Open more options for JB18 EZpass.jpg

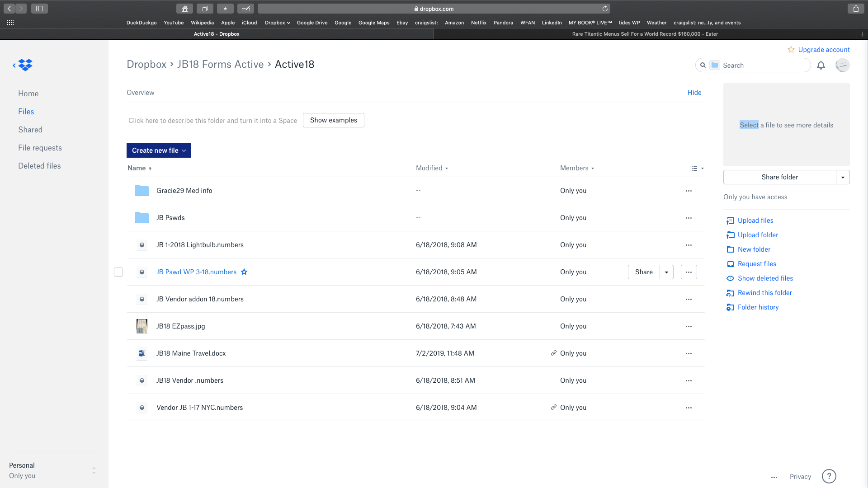click(x=689, y=326)
